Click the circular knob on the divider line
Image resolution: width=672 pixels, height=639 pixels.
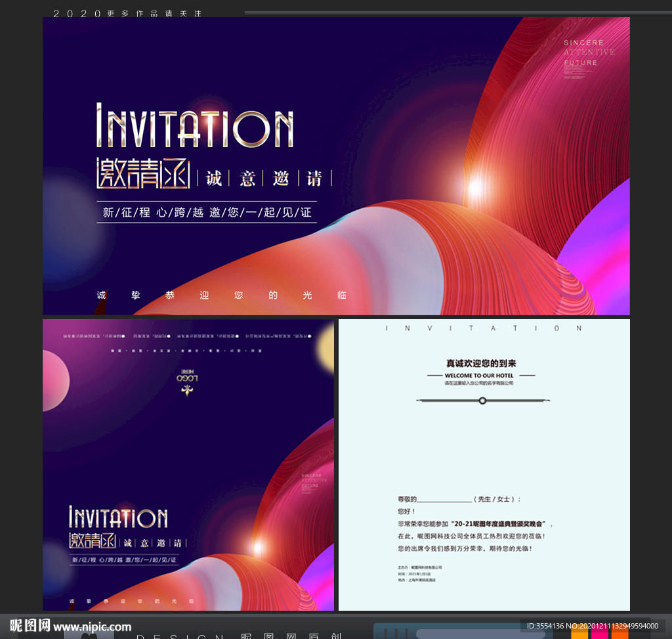483,401
